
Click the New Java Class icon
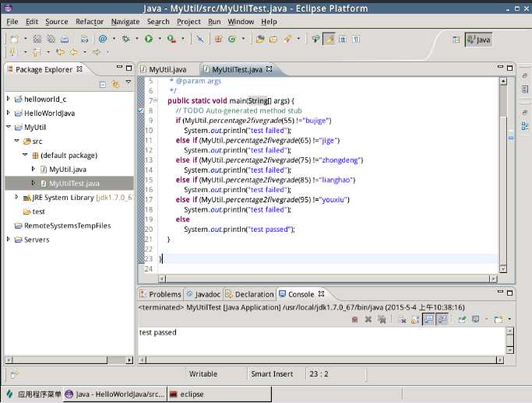coord(232,39)
